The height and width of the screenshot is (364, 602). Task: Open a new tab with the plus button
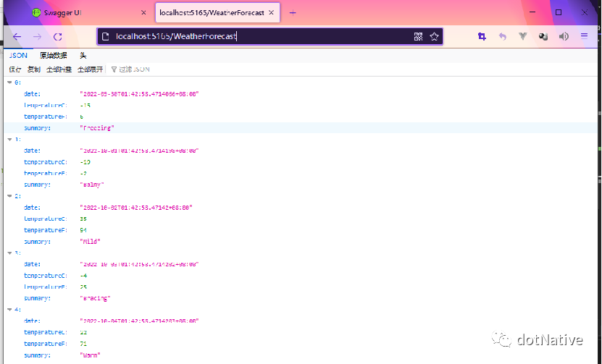tap(293, 12)
